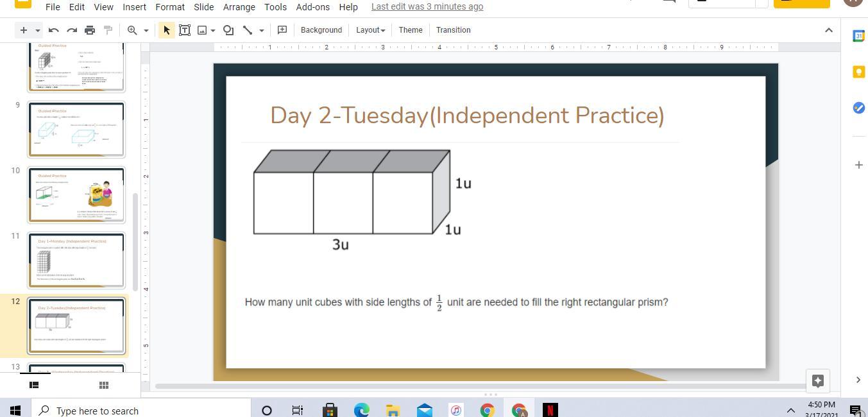The image size is (868, 417).
Task: Select the shape tool
Action: click(228, 30)
